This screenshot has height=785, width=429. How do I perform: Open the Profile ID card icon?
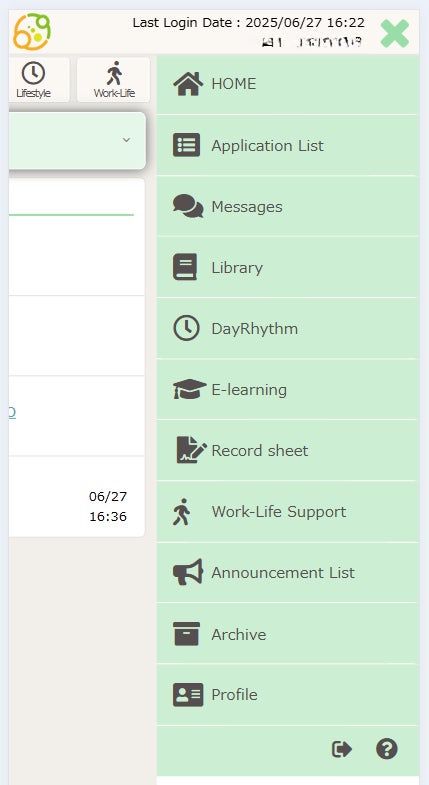click(x=188, y=694)
